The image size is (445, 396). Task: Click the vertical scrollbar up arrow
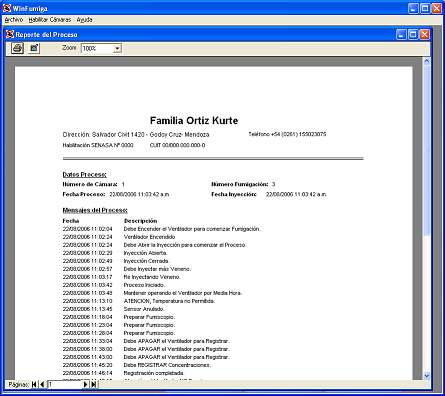coord(426,61)
